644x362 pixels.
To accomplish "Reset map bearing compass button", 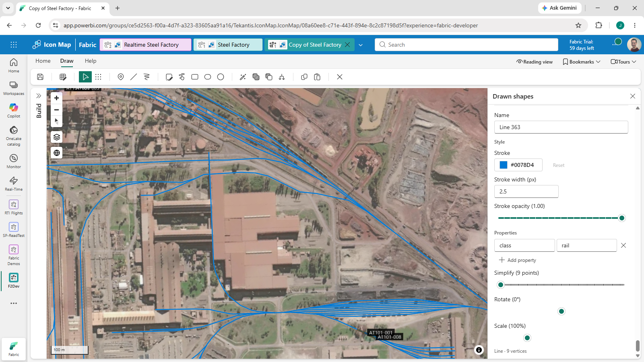I will click(57, 121).
